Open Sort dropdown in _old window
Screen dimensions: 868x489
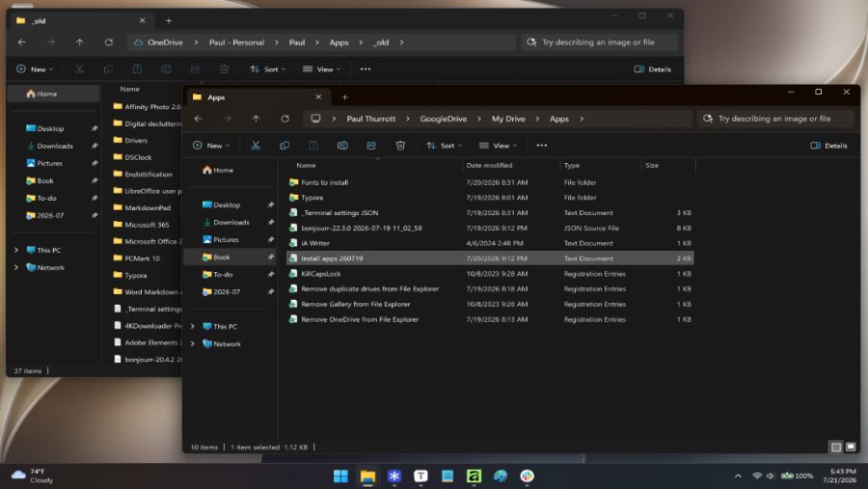pos(267,69)
